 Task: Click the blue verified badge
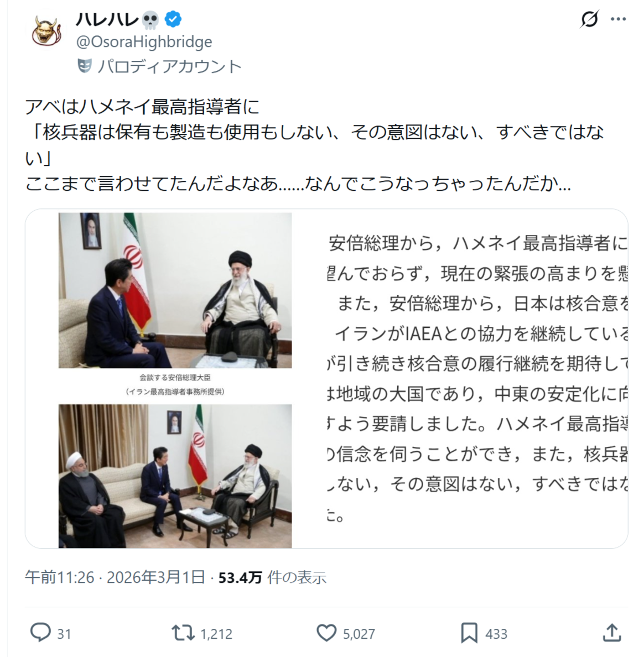pos(173,19)
